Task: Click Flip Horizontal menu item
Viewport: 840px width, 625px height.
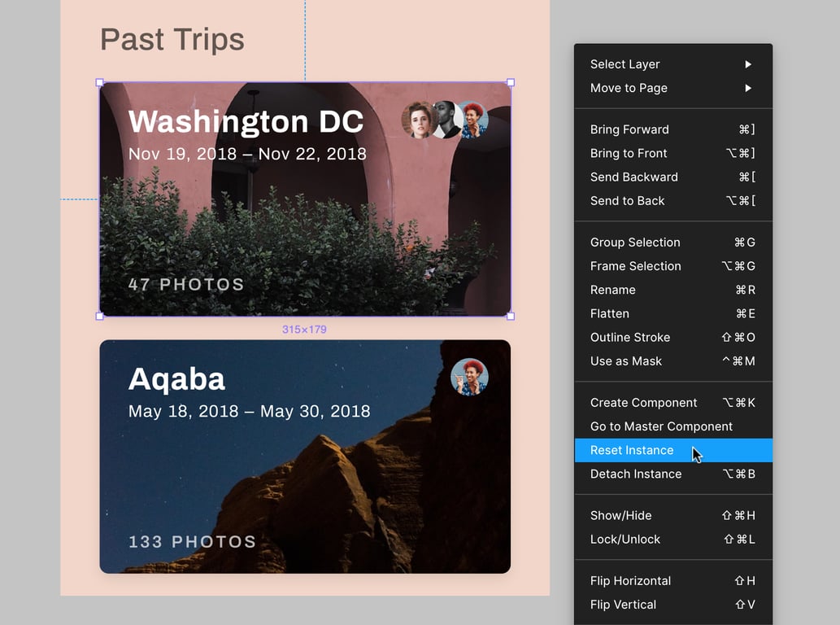Action: click(630, 581)
